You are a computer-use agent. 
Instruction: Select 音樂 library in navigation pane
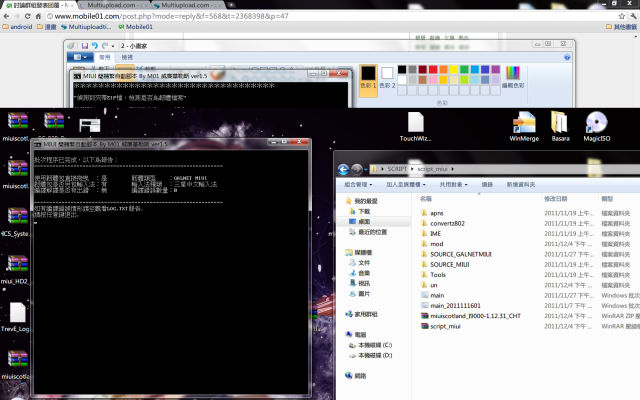(360, 273)
